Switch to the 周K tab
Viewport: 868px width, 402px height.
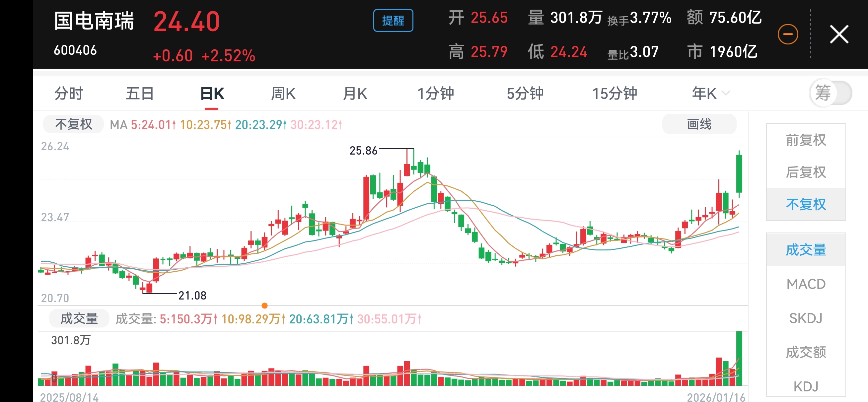pos(283,94)
